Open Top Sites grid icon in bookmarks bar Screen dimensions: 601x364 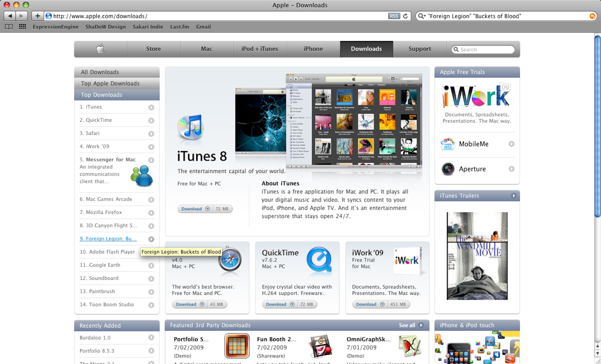(x=22, y=26)
